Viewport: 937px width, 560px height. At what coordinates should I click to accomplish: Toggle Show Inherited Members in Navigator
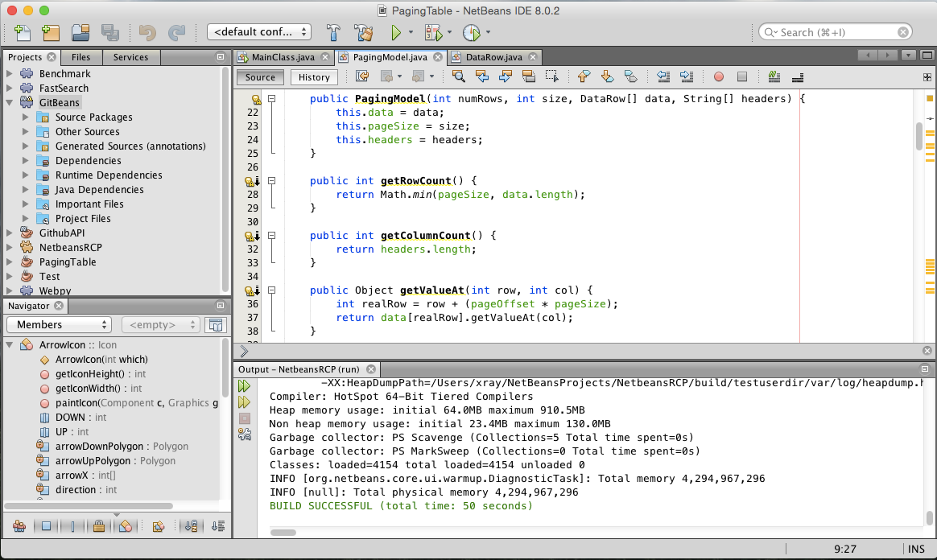tap(19, 526)
